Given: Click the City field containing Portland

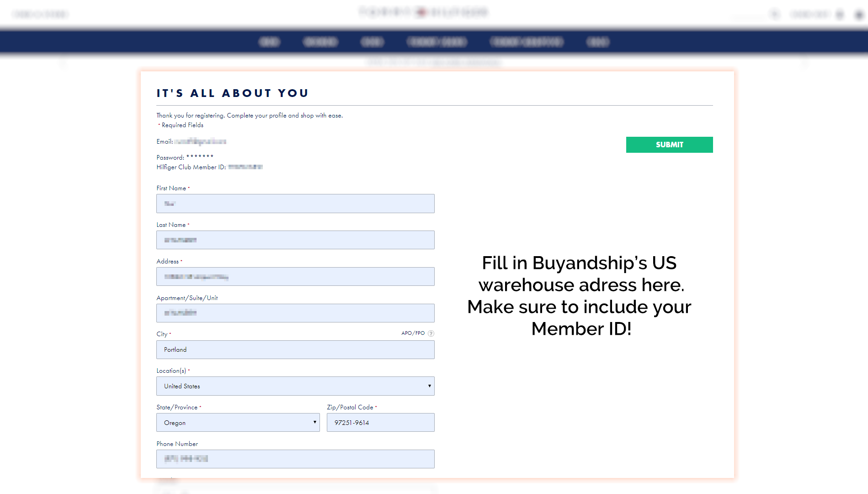Looking at the screenshot, I should click(x=295, y=349).
